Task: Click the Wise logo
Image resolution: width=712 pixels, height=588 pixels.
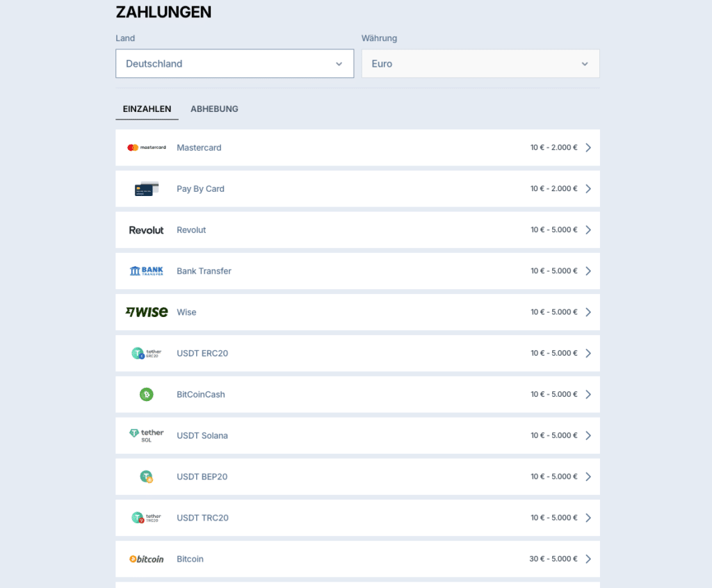Action: (147, 312)
